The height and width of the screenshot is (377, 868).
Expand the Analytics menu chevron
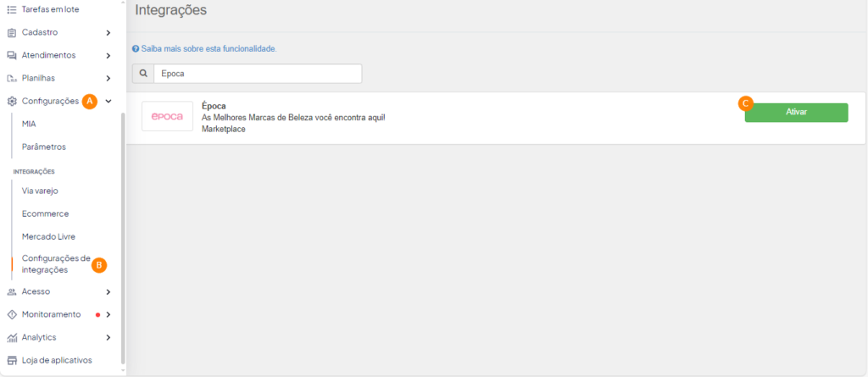point(108,338)
